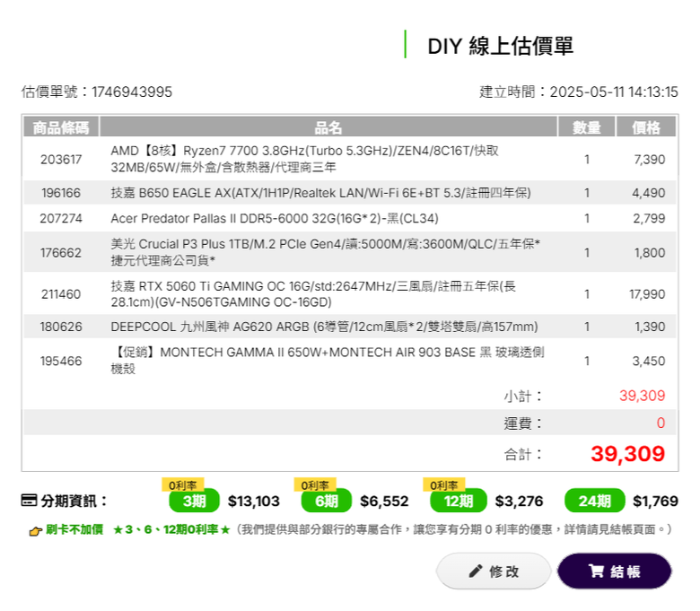The width and height of the screenshot is (700, 611).
Task: Click the $13,103 installment amount
Action: (254, 502)
